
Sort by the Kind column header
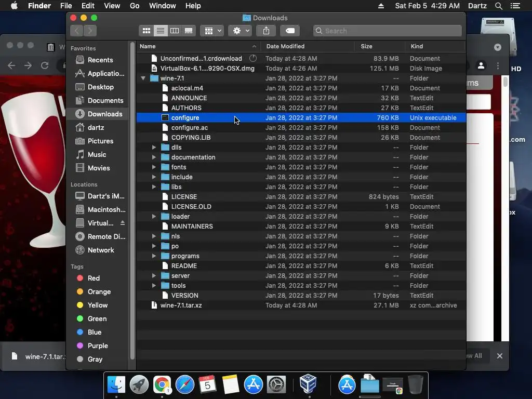pos(435,46)
